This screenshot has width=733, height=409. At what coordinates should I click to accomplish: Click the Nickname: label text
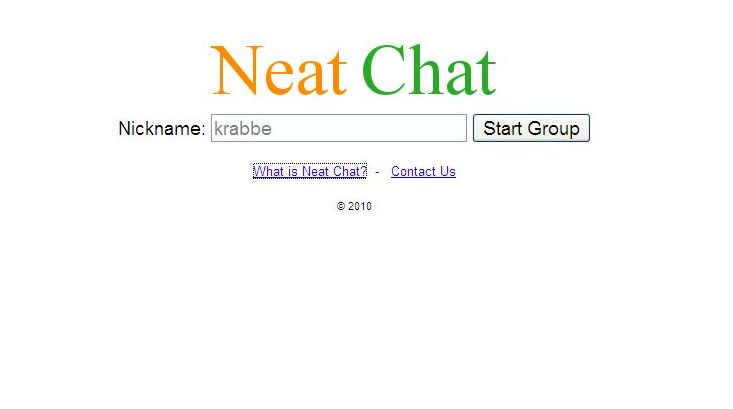click(x=162, y=129)
